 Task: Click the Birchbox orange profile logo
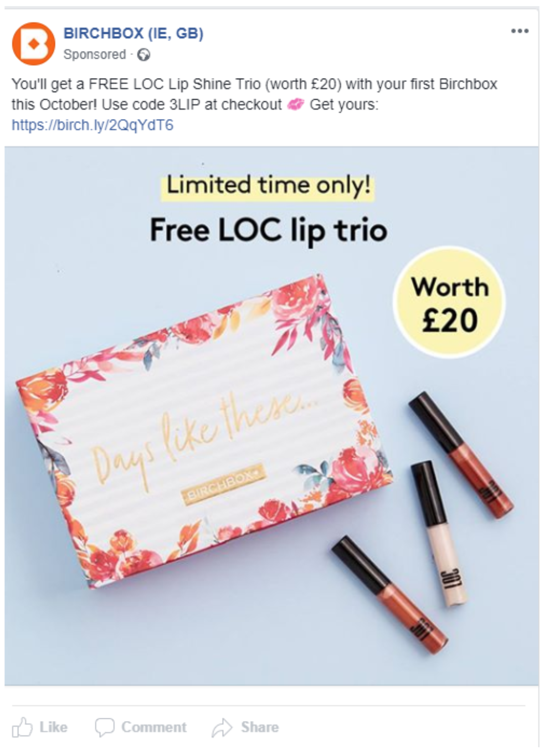point(34,44)
